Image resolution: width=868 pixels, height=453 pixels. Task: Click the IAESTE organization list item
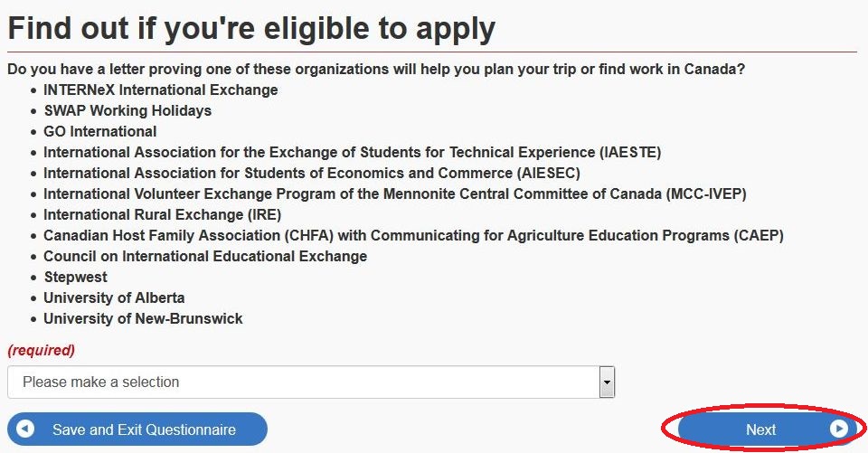tap(352, 152)
